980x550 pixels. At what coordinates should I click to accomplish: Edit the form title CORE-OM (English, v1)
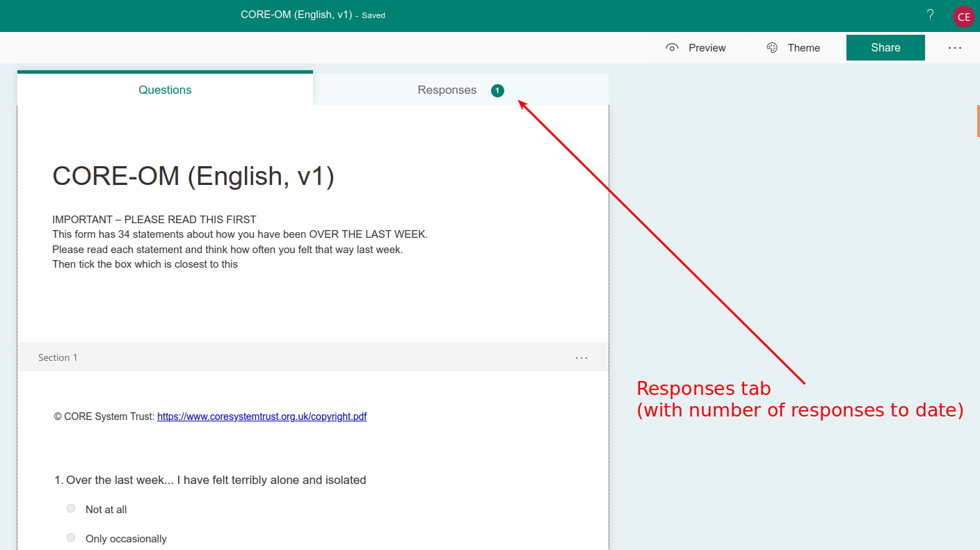pyautogui.click(x=193, y=176)
